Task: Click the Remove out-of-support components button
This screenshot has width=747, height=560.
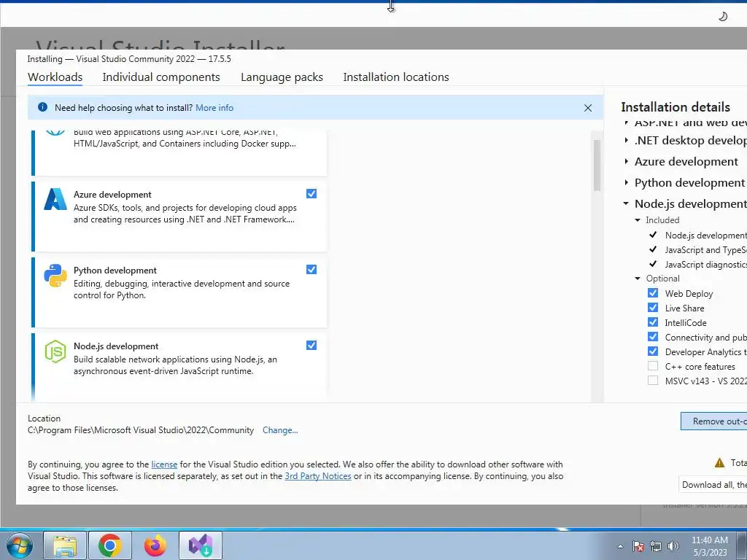Action: pyautogui.click(x=713, y=421)
